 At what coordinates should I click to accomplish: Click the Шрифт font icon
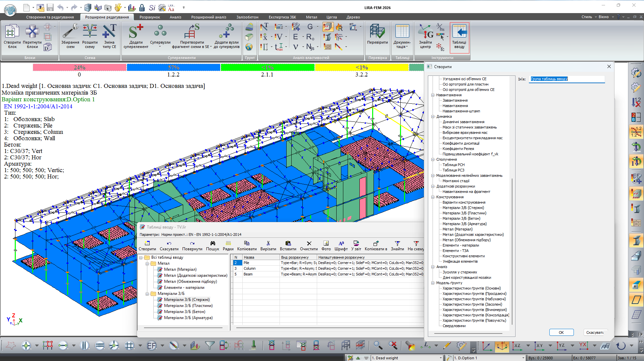[341, 246]
